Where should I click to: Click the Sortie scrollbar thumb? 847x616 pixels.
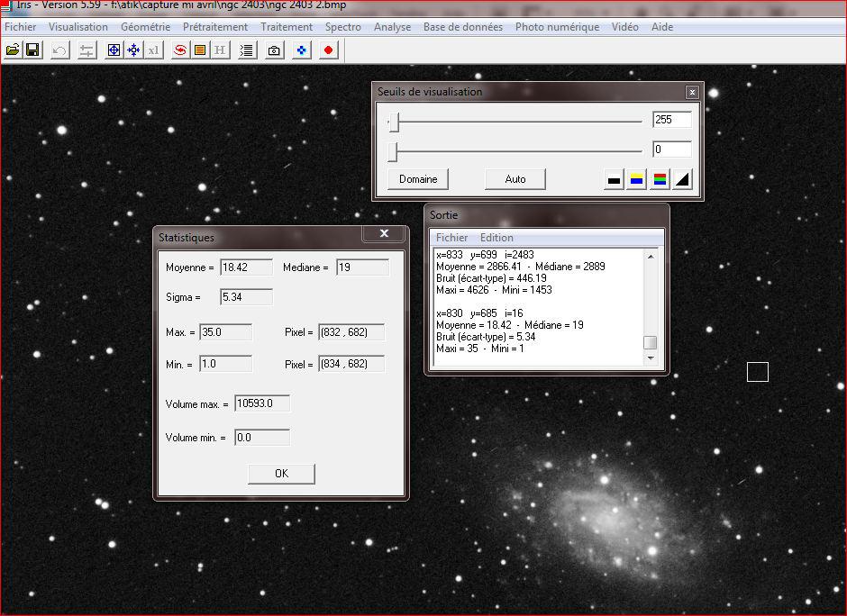651,343
